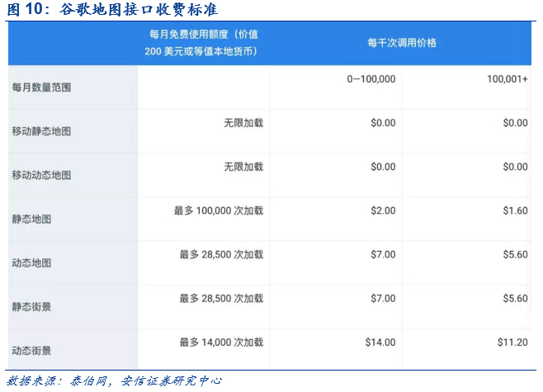
Task: Click the row label 移动动态地图
Action: 41,175
